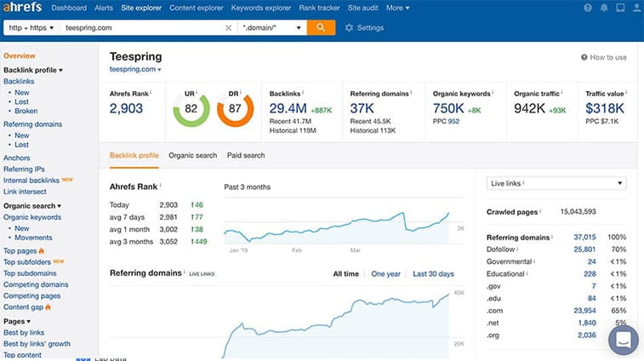
Task: Open Referring IPs in the sidebar
Action: click(x=24, y=169)
